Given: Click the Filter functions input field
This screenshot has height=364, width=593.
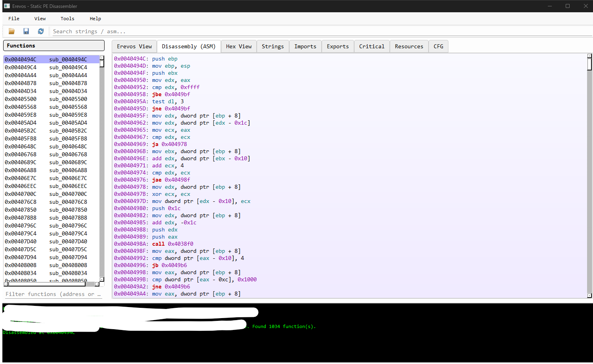Looking at the screenshot, I should point(53,294).
